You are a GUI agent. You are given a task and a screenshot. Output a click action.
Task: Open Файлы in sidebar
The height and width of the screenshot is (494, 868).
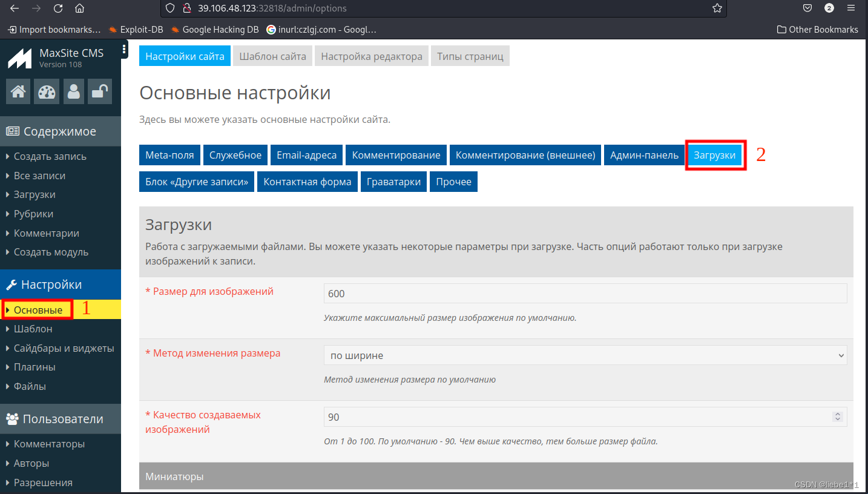click(x=30, y=386)
